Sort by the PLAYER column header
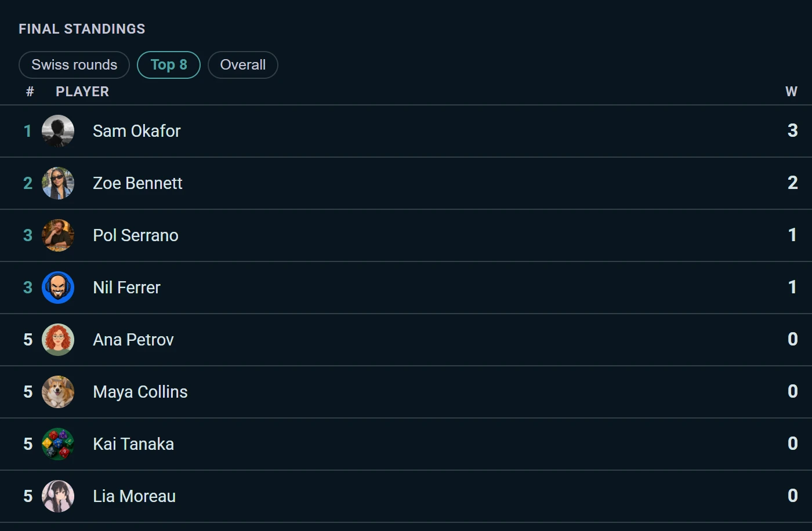 (x=82, y=92)
